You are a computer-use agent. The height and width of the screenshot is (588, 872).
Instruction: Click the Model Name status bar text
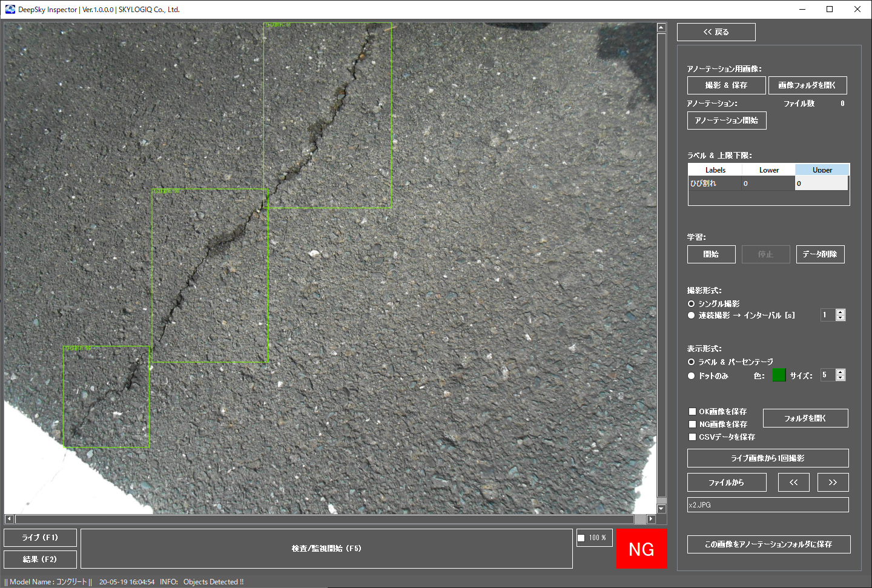48,582
